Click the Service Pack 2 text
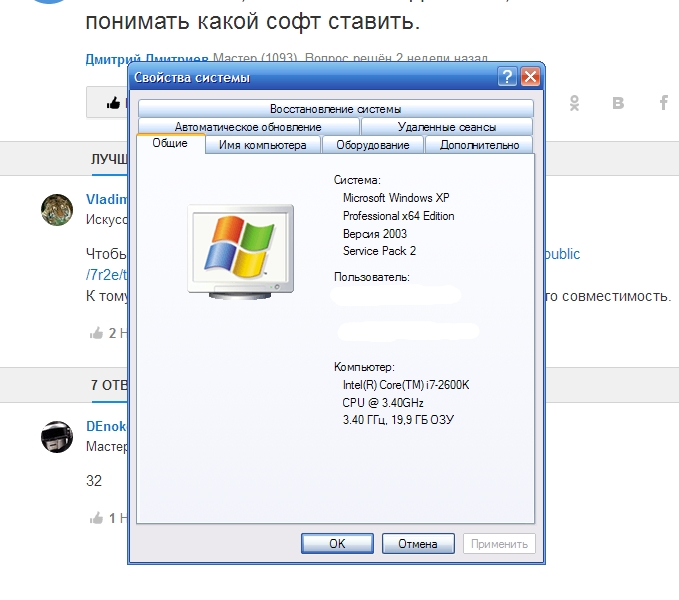This screenshot has height=600, width=679. [x=379, y=251]
